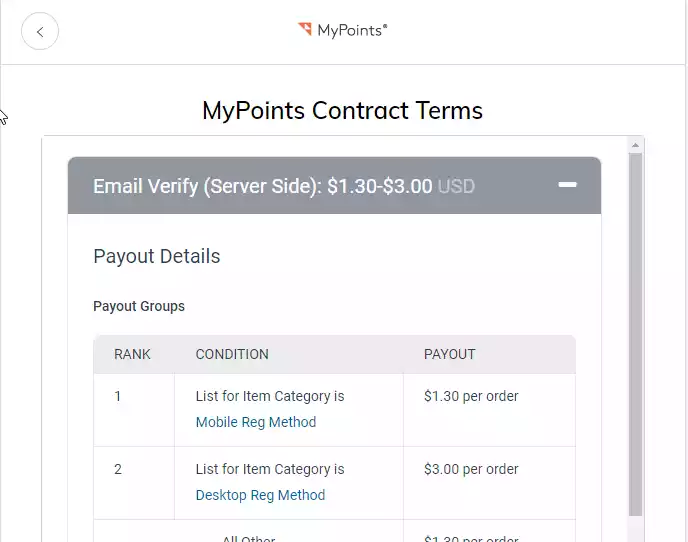Image resolution: width=688 pixels, height=542 pixels.
Task: Go back using the left chevron button
Action: [x=40, y=31]
